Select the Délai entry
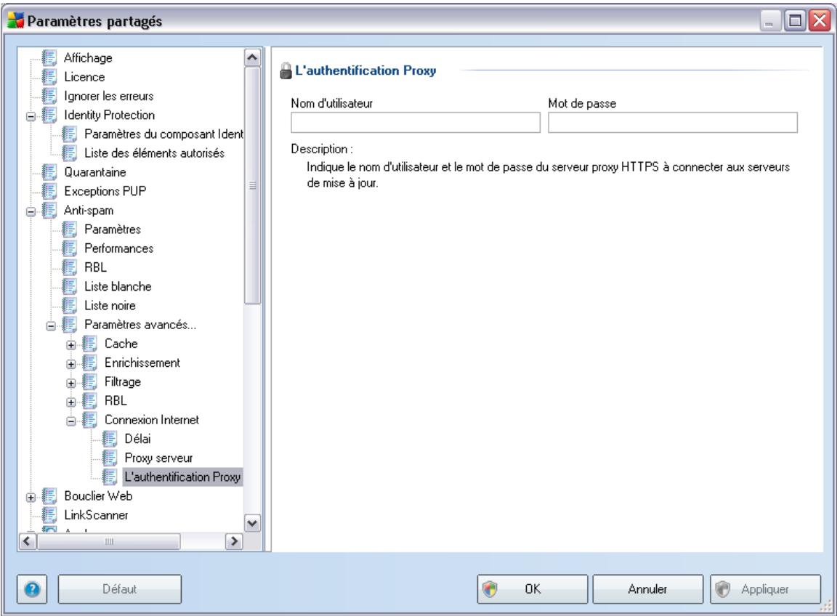Image resolution: width=840 pixels, height=616 pixels. pyautogui.click(x=137, y=439)
